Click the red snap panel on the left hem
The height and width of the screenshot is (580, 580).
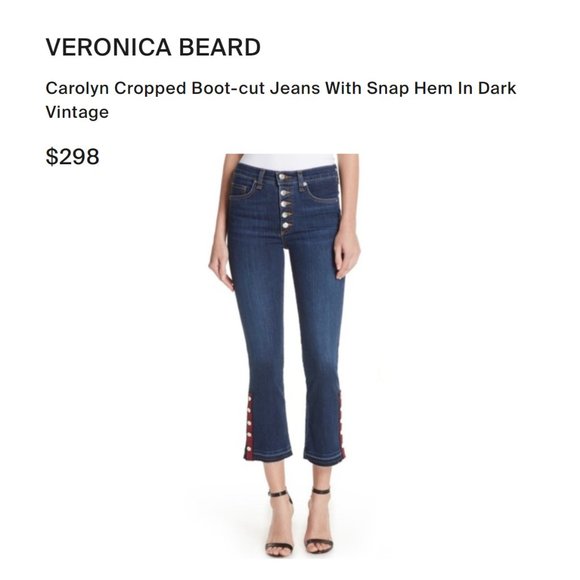tap(249, 427)
